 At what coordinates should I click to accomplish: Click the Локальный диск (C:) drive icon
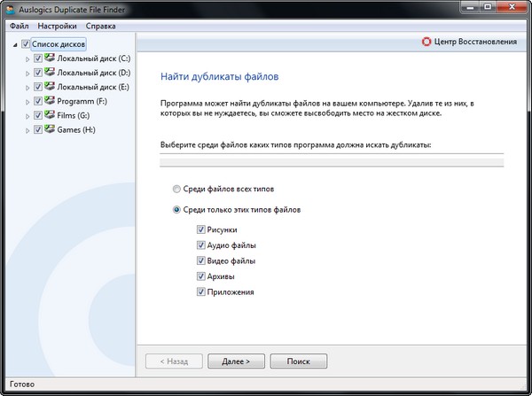pyautogui.click(x=50, y=58)
